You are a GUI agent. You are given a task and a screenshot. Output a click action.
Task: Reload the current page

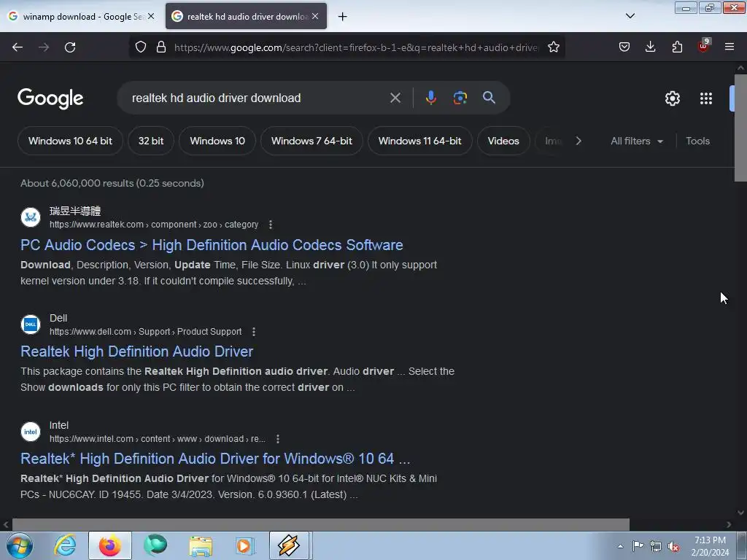pyautogui.click(x=70, y=47)
